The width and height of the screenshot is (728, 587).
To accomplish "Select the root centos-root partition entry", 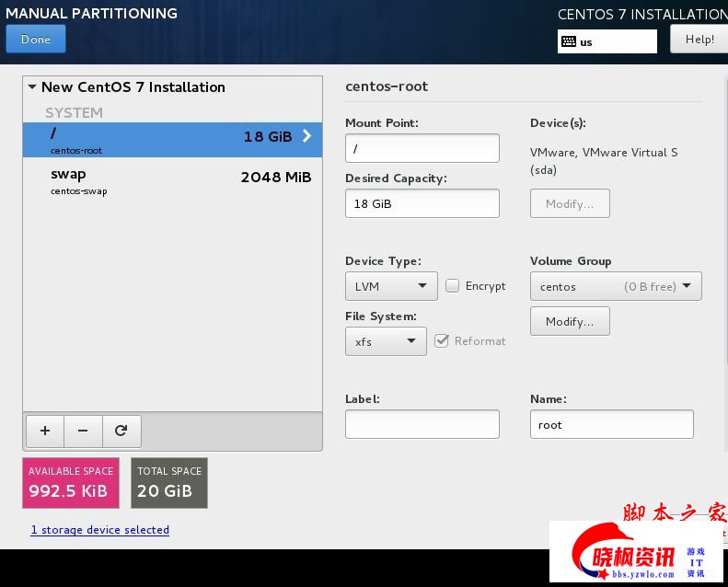I will pyautogui.click(x=172, y=140).
